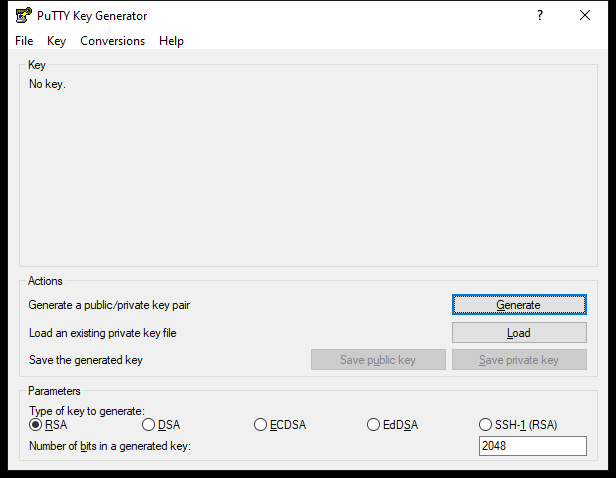Click 'Type of key to generate:' label
616x478 pixels.
87,411
